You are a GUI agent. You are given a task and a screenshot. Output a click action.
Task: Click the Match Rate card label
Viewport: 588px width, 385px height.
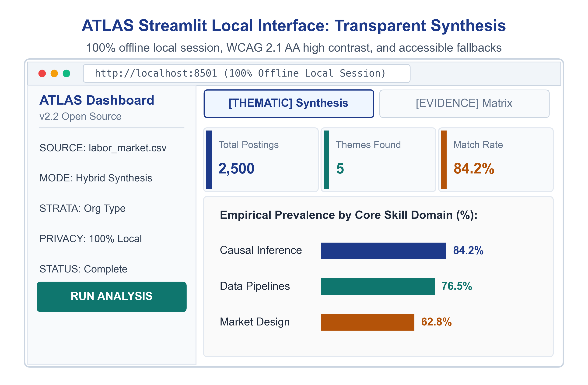pos(478,145)
